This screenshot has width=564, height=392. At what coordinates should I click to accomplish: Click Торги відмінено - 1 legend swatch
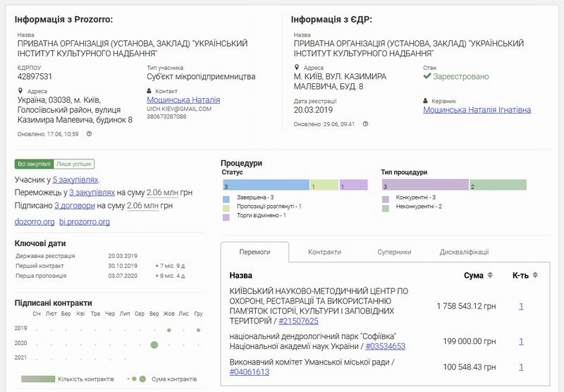[226, 217]
